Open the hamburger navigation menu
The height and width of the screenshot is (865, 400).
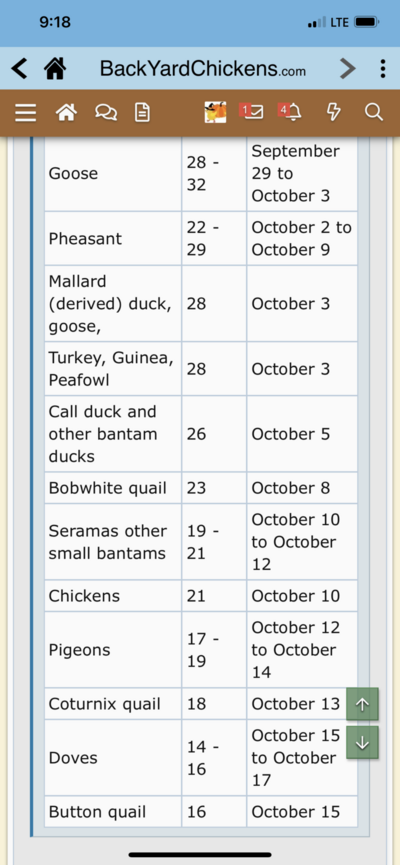point(25,113)
